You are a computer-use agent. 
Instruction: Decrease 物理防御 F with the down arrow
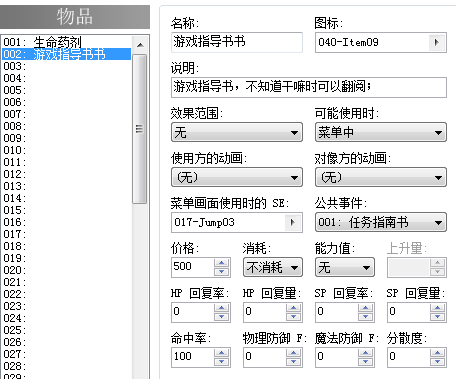click(x=294, y=362)
